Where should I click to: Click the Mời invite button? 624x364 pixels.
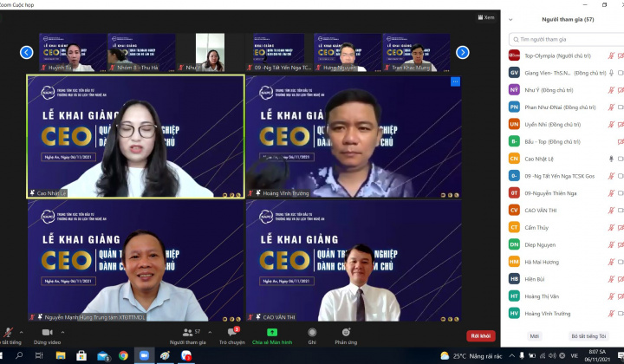(534, 335)
